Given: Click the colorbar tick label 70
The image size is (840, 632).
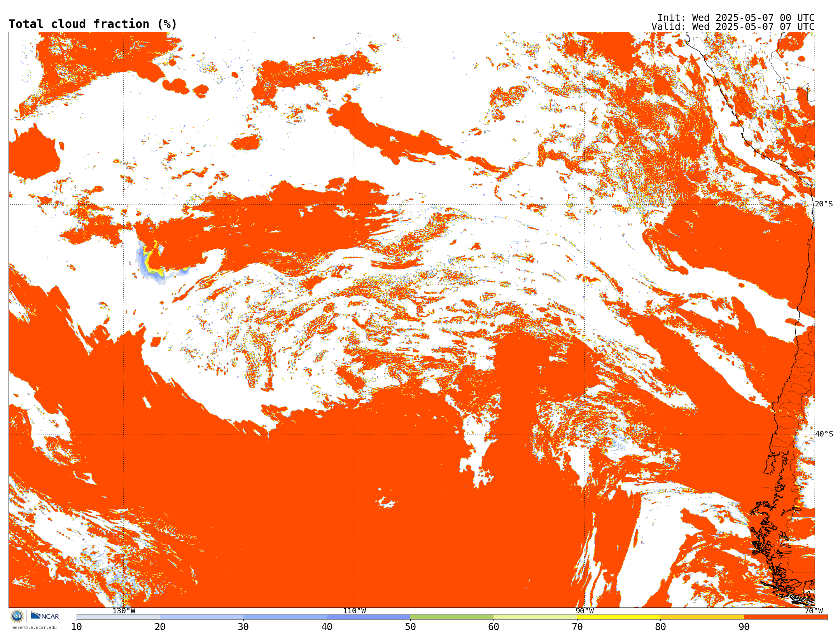Looking at the screenshot, I should pos(577,627).
